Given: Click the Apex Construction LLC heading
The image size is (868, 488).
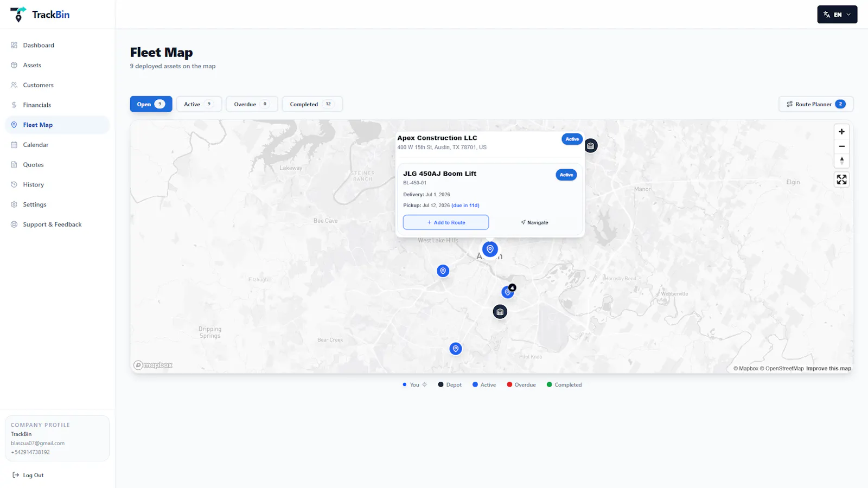Looking at the screenshot, I should coord(437,138).
